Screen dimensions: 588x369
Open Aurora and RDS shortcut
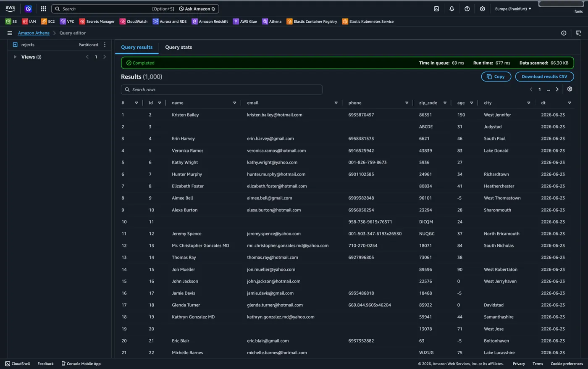[170, 21]
